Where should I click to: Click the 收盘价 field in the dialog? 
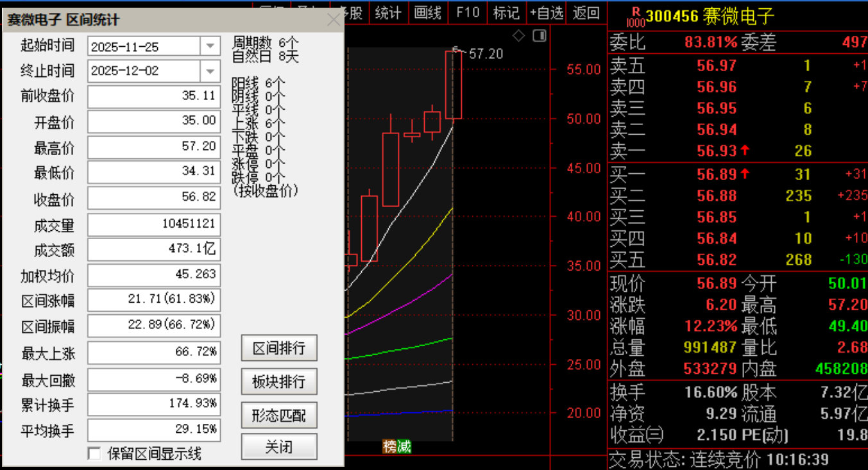pos(154,197)
